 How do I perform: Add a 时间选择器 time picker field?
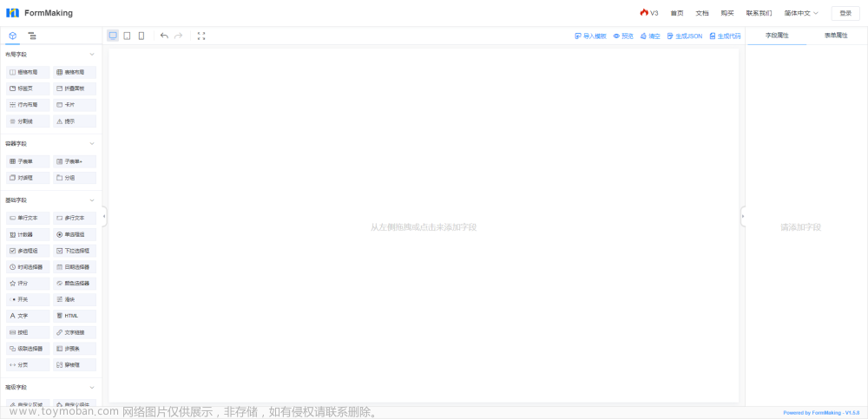click(x=28, y=267)
